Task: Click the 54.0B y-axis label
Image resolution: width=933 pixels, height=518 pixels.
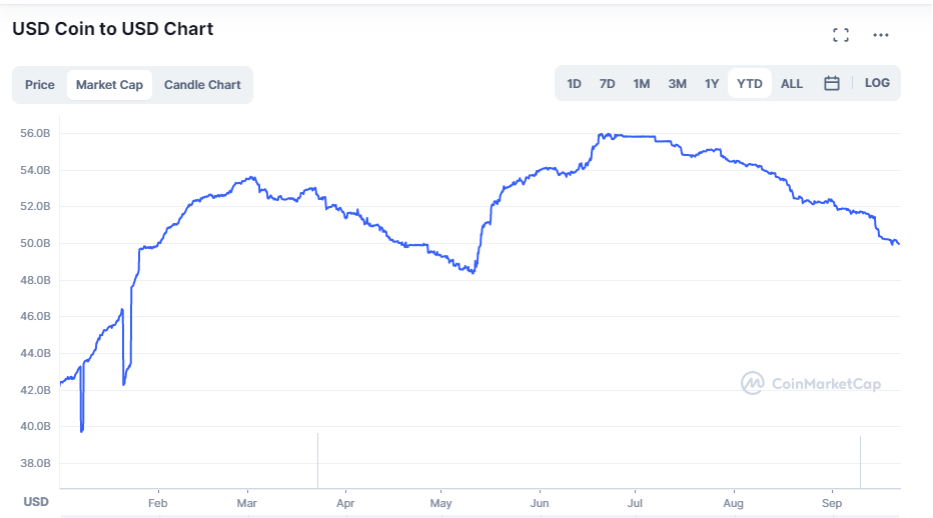Action: (x=35, y=170)
